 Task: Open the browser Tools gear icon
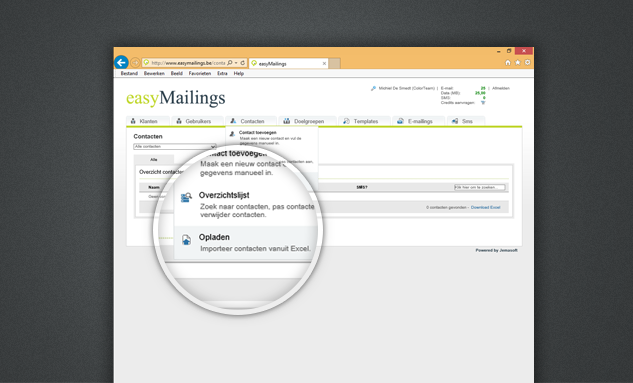click(527, 63)
